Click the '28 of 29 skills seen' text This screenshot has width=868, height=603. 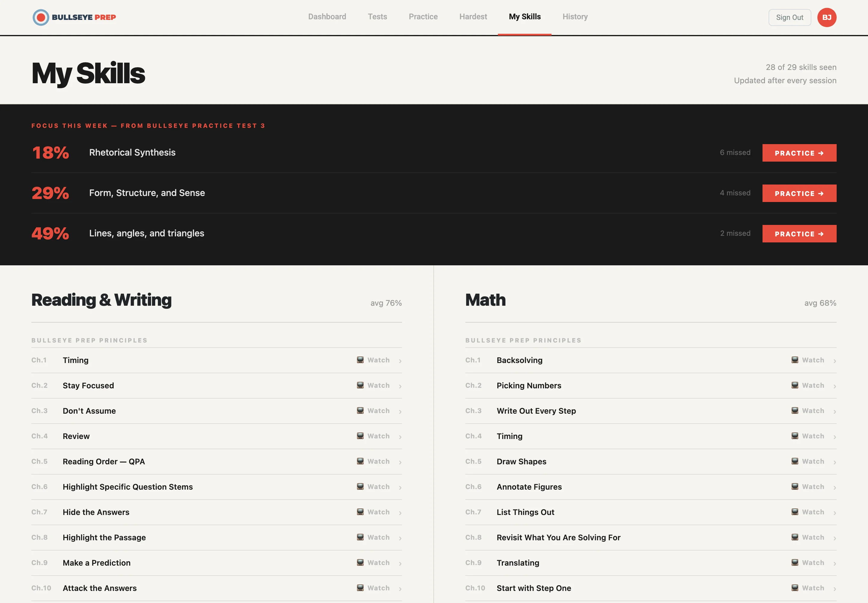point(801,67)
